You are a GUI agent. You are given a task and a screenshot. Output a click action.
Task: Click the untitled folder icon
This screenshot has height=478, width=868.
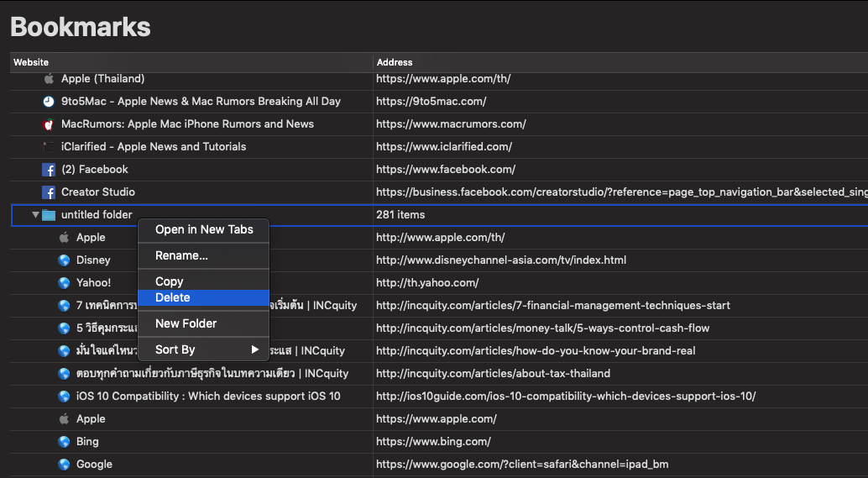(50, 215)
